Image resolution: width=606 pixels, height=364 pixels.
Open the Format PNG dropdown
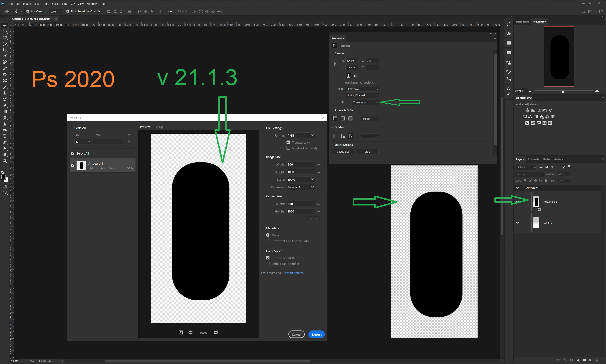[301, 135]
